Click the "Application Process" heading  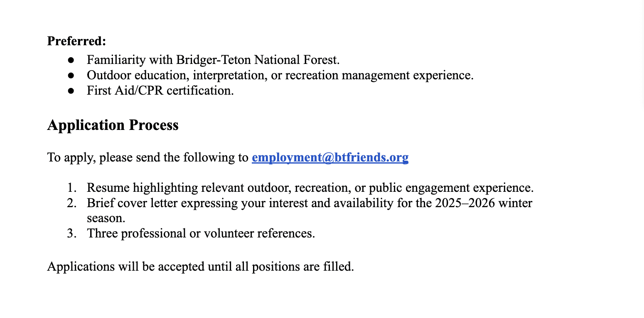point(113,125)
